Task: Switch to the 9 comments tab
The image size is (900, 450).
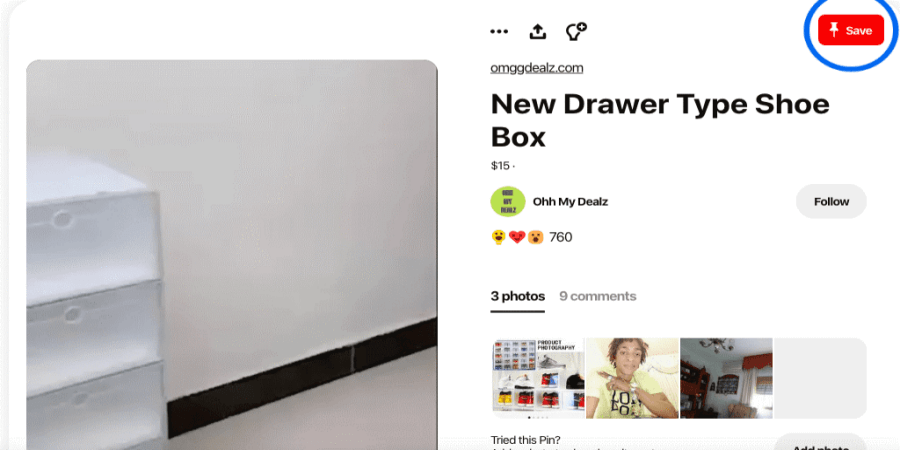Action: 598,296
